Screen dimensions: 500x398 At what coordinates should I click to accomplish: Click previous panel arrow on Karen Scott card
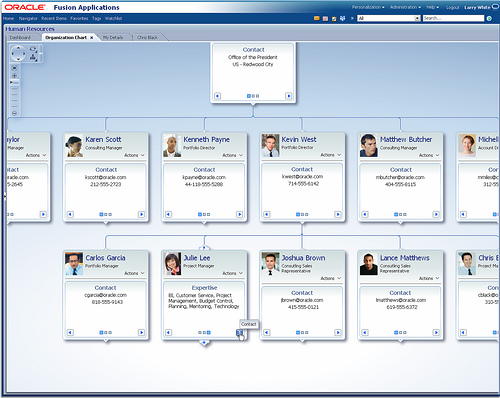coord(70,214)
